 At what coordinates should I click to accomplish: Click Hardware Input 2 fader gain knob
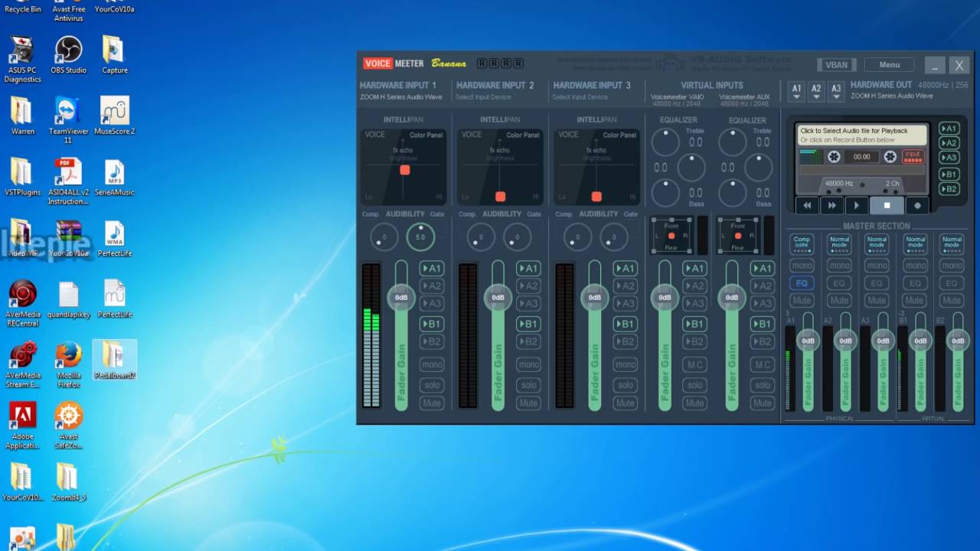pos(498,297)
